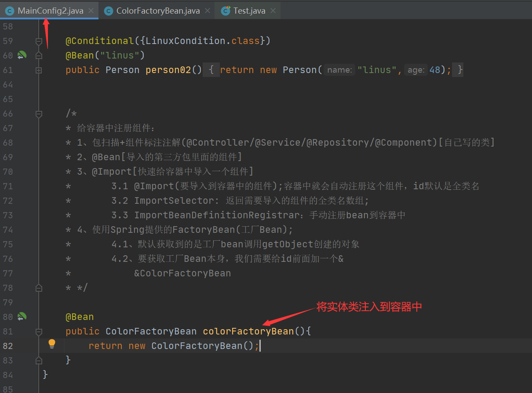Switch to the MainConfig2.java tab

pyautogui.click(x=50, y=11)
